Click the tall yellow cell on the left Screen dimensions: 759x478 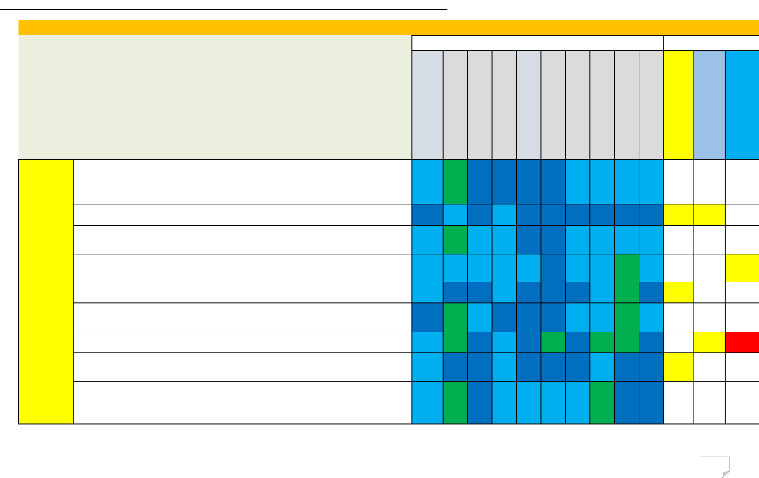pyautogui.click(x=46, y=291)
